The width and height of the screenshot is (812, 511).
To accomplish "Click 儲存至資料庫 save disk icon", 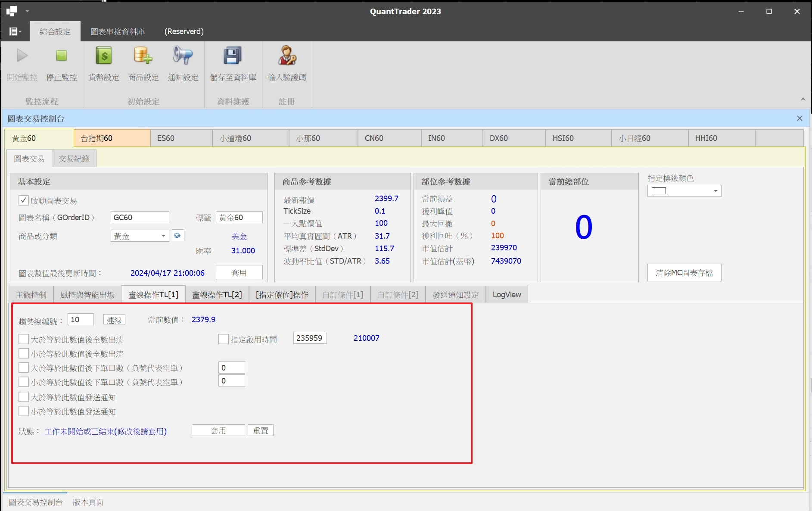I will (233, 56).
